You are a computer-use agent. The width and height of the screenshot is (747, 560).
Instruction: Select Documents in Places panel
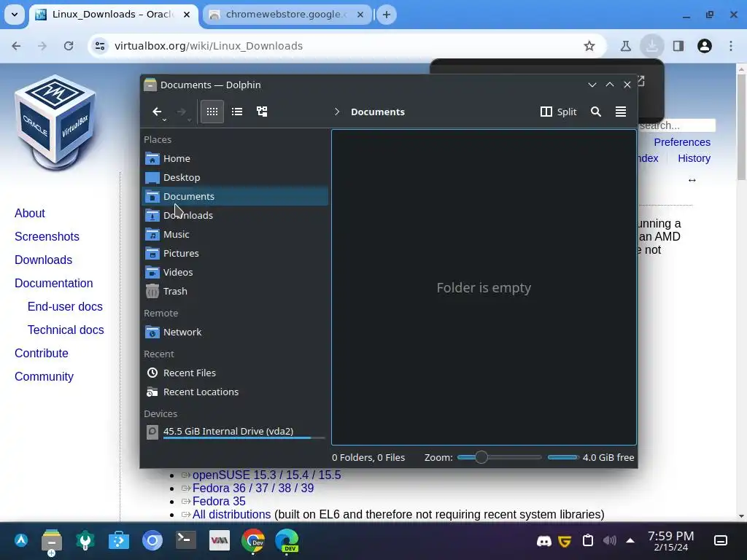pyautogui.click(x=234, y=196)
